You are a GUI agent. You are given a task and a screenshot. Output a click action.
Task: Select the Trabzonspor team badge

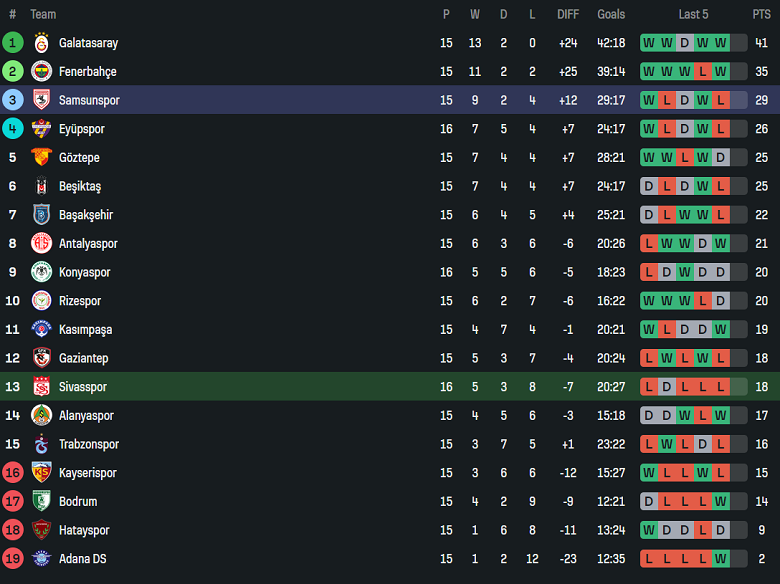click(x=41, y=444)
